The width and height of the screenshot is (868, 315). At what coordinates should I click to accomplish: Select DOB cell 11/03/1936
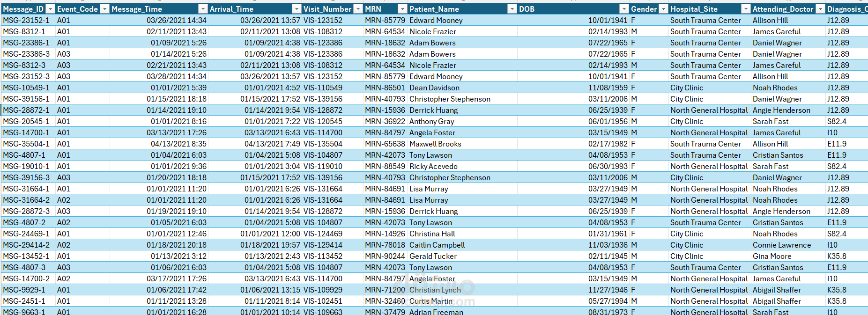608,245
